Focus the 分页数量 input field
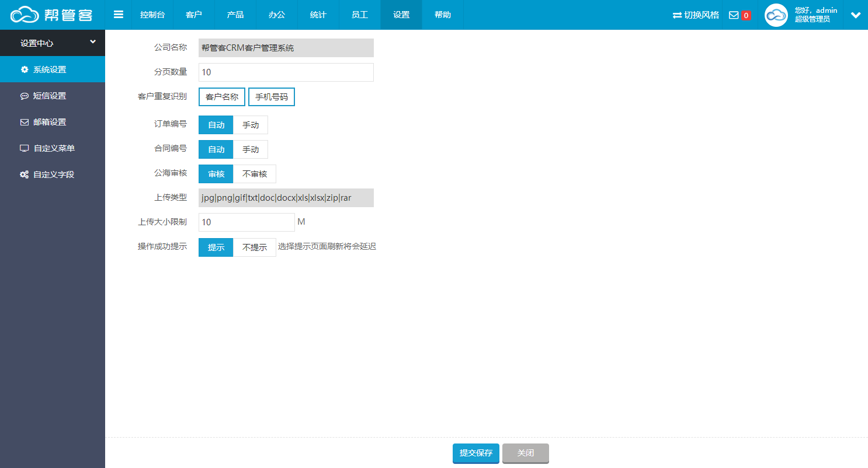The height and width of the screenshot is (468, 868). tap(286, 72)
